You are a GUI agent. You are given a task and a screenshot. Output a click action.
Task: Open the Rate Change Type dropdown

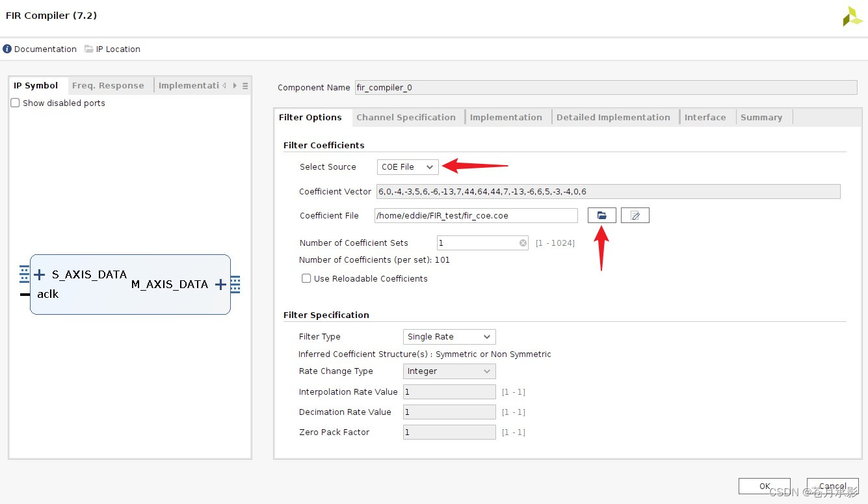click(449, 371)
